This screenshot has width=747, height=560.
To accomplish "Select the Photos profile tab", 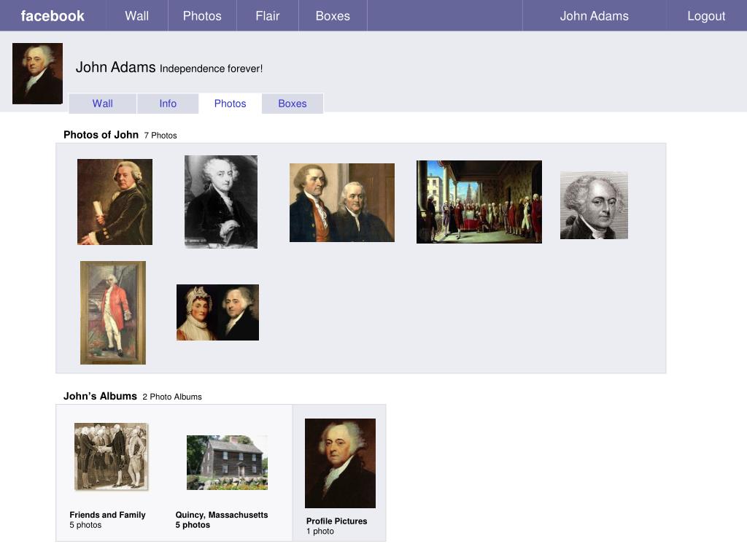I will pyautogui.click(x=230, y=104).
